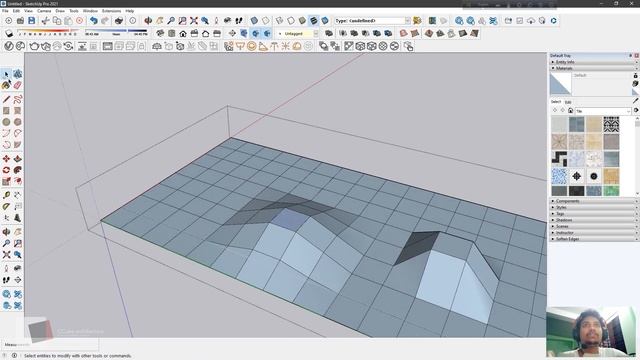Viewport: 640px width, 360px height.
Task: Click the Save floppy disk icon
Action: point(31,20)
